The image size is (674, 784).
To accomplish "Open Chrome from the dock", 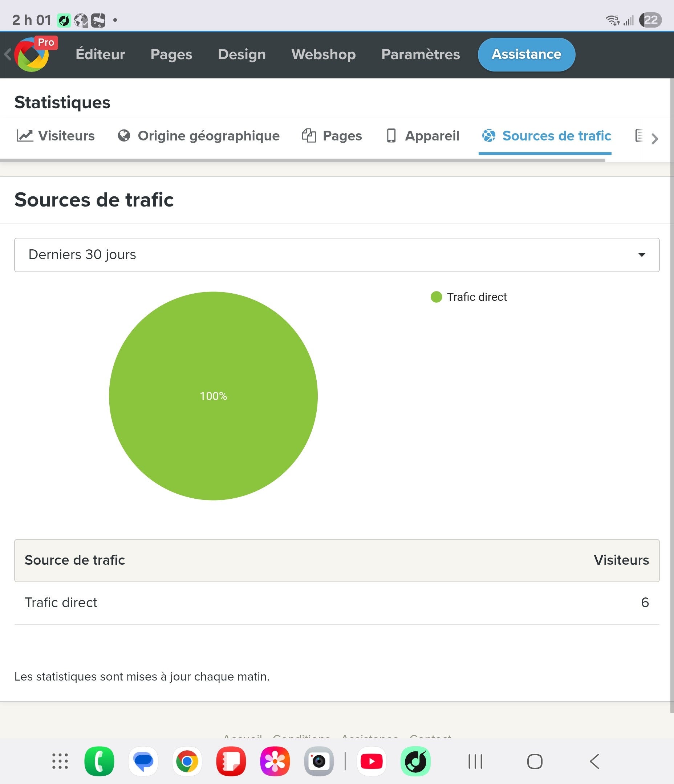I will pyautogui.click(x=187, y=761).
